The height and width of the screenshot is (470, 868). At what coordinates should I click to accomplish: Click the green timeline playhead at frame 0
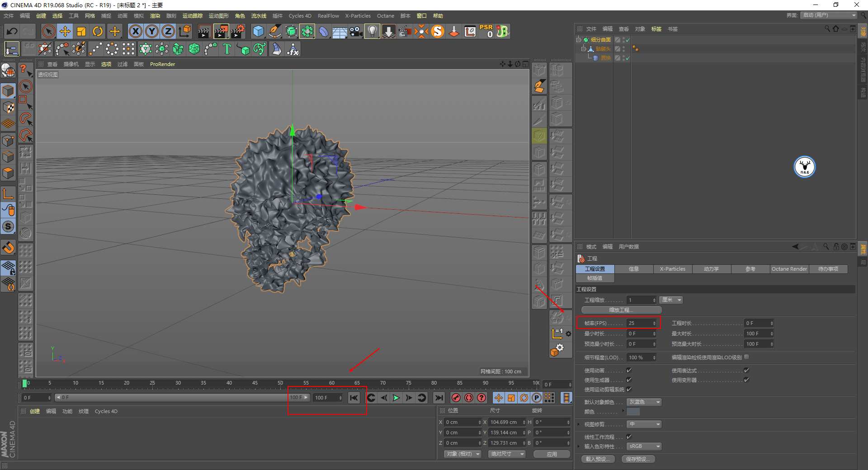24,383
